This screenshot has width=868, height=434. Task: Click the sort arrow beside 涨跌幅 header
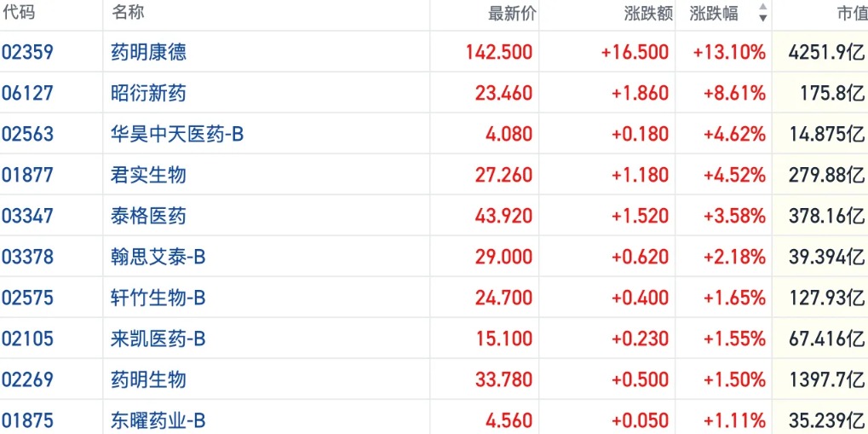click(762, 14)
